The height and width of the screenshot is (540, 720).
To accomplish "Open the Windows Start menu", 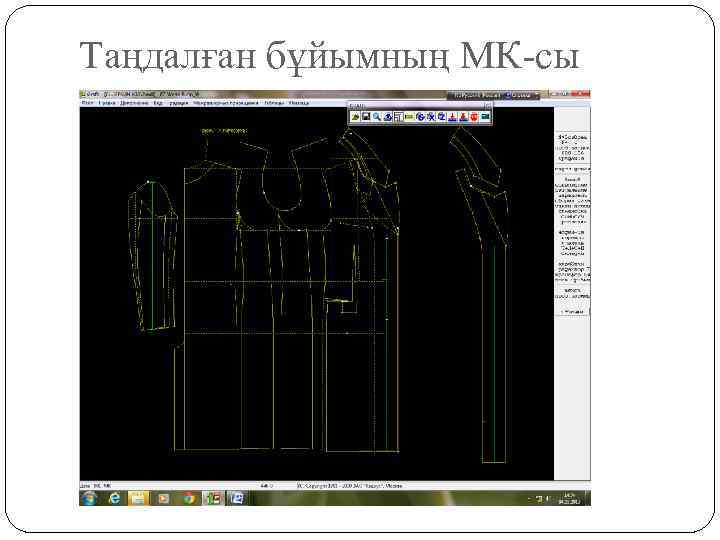I will click(x=89, y=498).
